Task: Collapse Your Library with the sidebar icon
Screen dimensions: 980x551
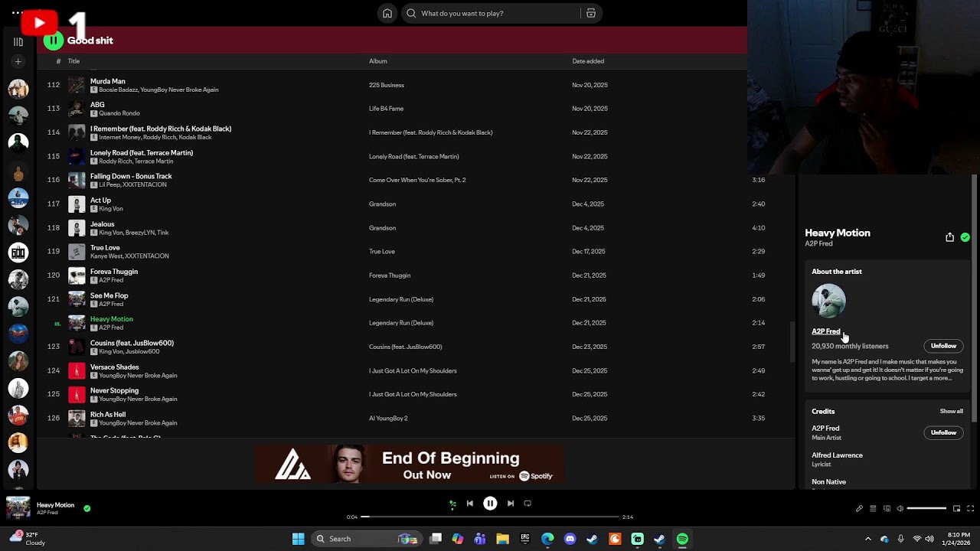Action: [x=18, y=42]
